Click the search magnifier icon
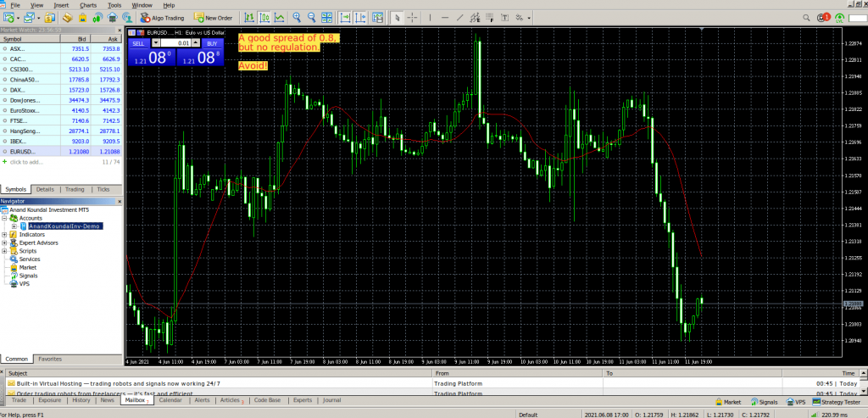The width and height of the screenshot is (868, 418). tap(808, 19)
